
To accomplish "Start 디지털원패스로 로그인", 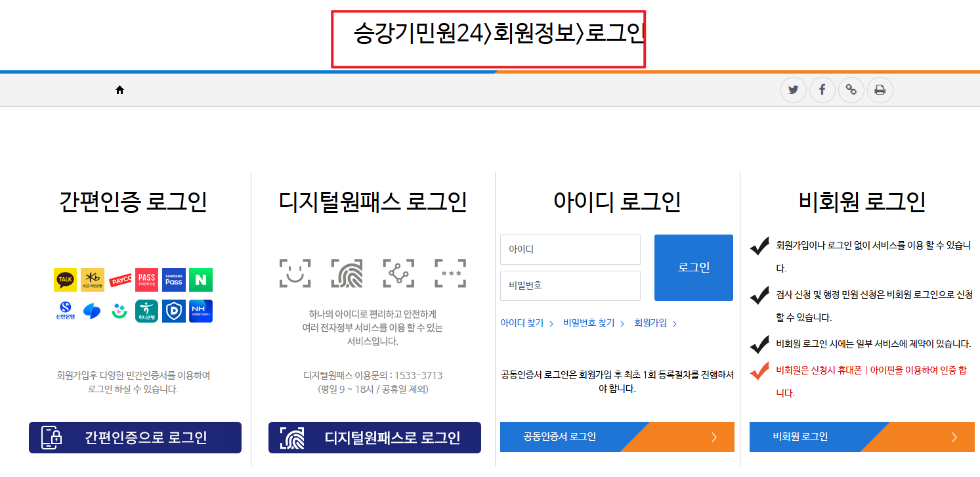I will [x=374, y=438].
